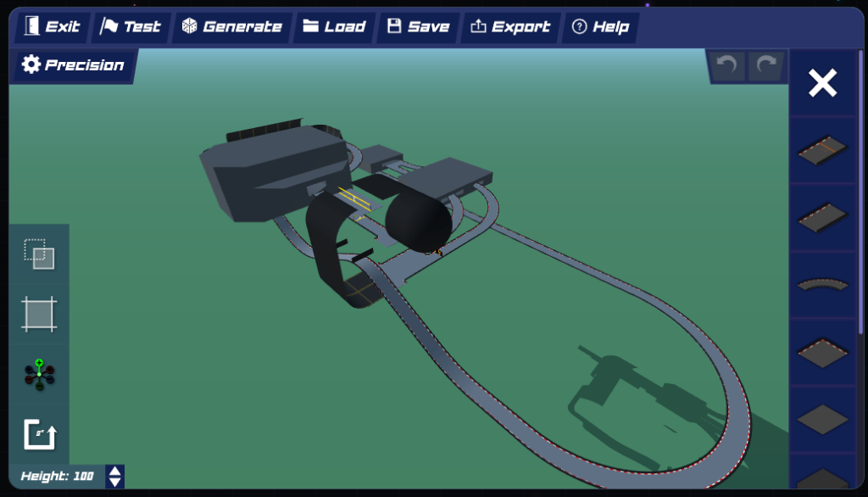868x497 pixels.
Task: Select the second straight road piece
Action: pos(822,217)
